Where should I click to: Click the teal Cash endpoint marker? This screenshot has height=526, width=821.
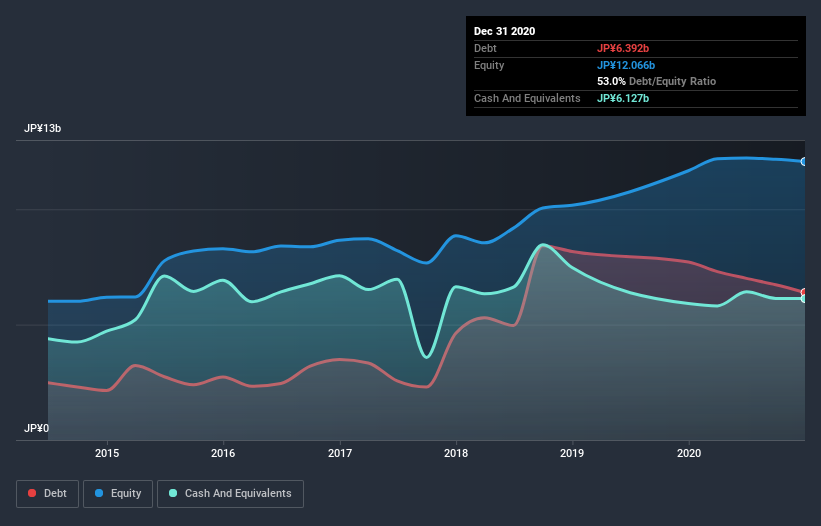tap(804, 298)
